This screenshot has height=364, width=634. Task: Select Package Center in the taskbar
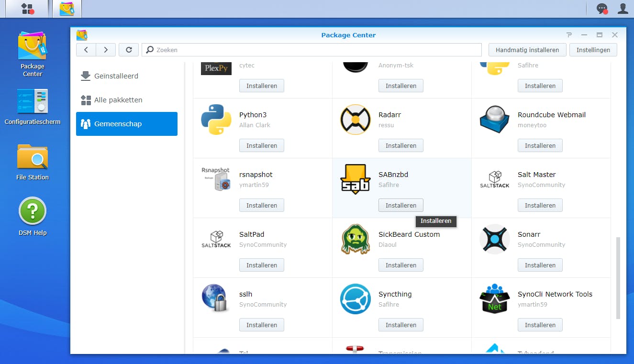(67, 9)
